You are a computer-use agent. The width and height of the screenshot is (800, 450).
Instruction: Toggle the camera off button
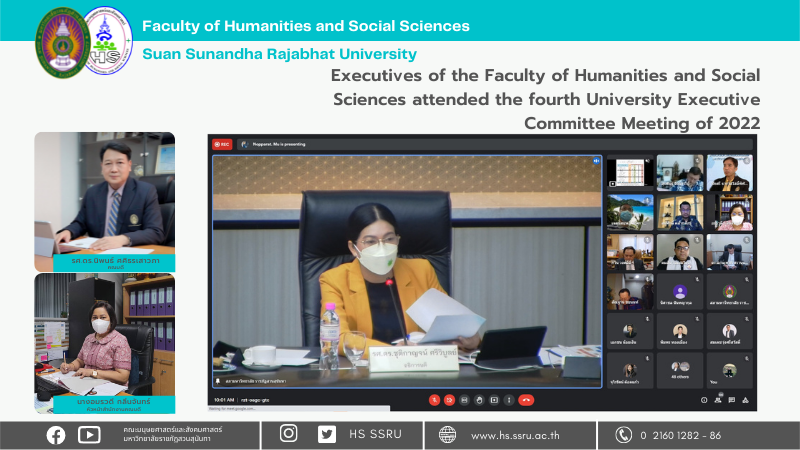tap(449, 400)
